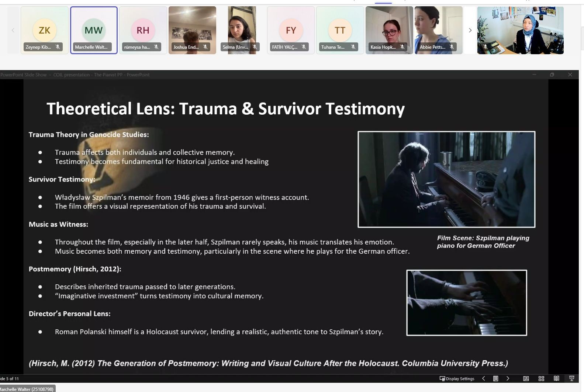The height and width of the screenshot is (392, 584).
Task: Open Display Settings in the slide show bar
Action: coord(457,378)
